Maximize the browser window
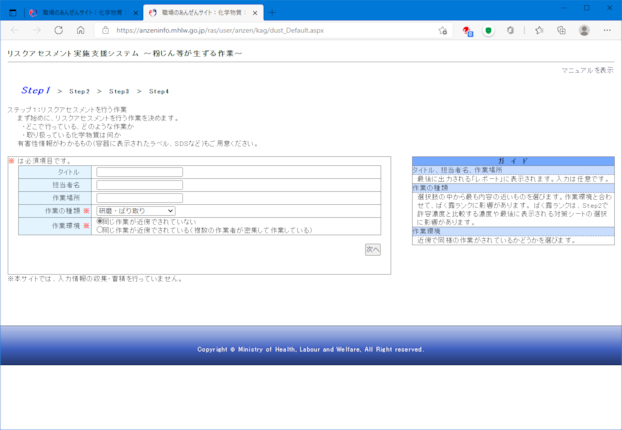 [x=587, y=8]
